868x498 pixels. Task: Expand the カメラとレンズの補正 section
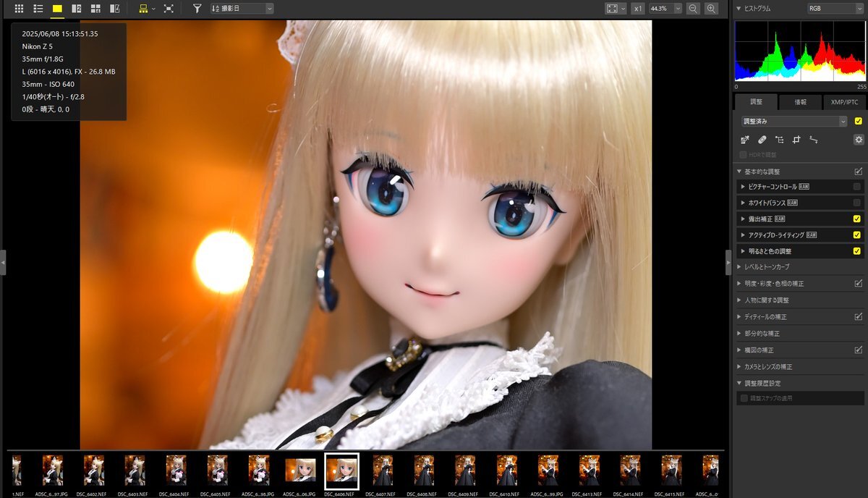(739, 367)
